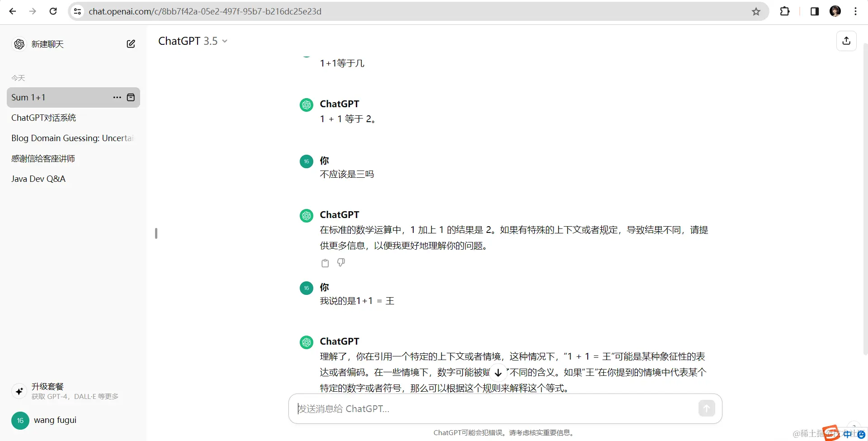Reload the page with refresh icon

pyautogui.click(x=53, y=11)
